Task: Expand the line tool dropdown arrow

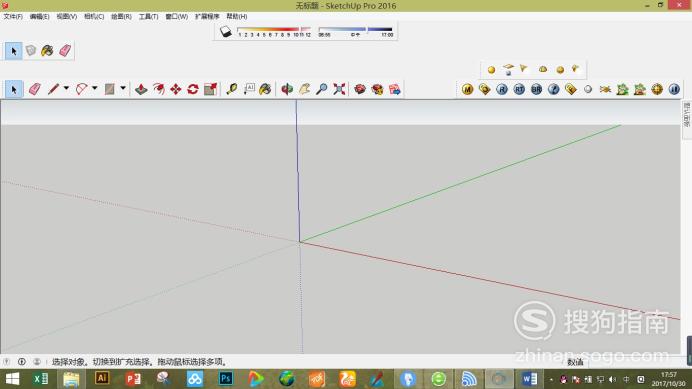Action: [x=66, y=88]
